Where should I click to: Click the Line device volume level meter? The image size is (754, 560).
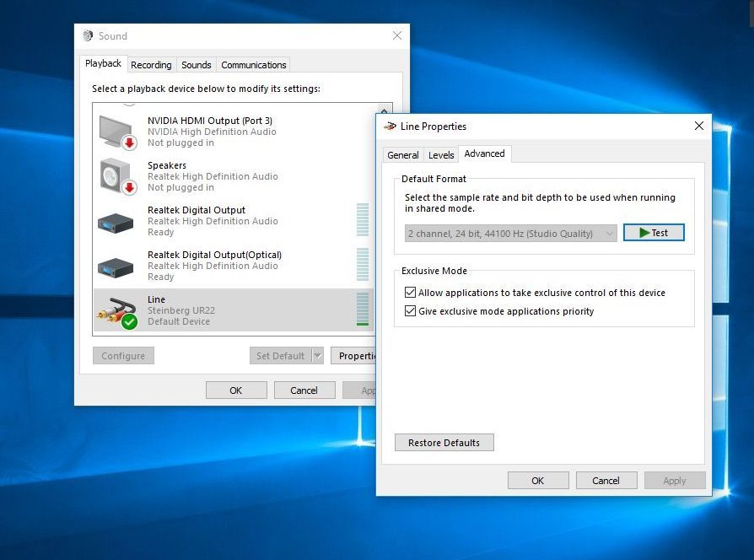click(363, 310)
